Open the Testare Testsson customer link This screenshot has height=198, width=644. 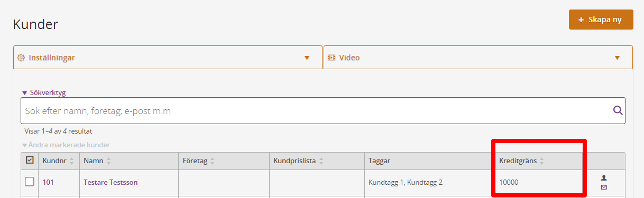pos(111,182)
